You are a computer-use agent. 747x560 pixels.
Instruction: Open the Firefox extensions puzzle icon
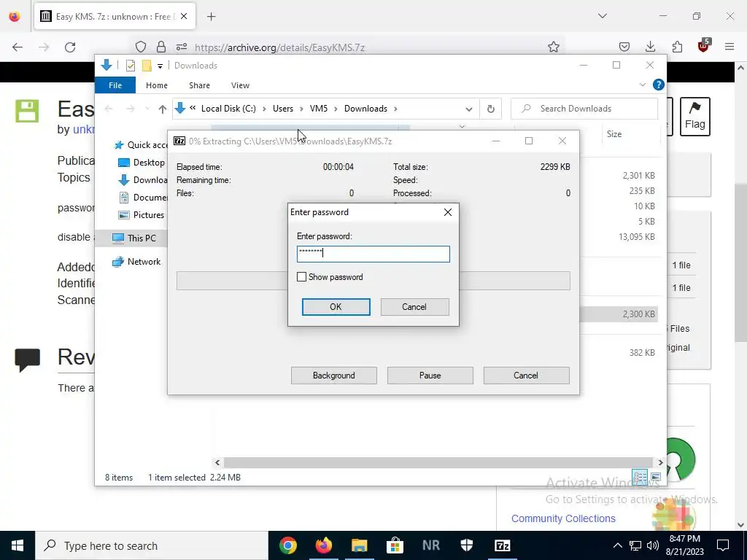677,47
